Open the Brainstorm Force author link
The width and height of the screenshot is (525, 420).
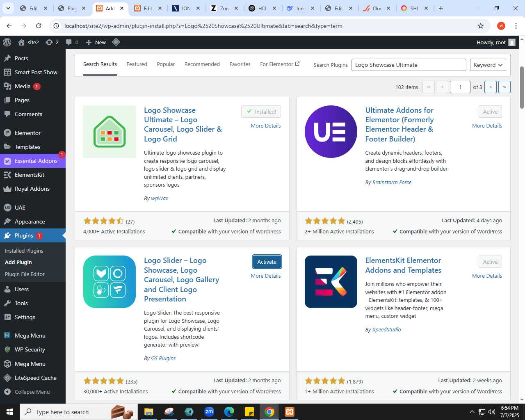pos(392,182)
